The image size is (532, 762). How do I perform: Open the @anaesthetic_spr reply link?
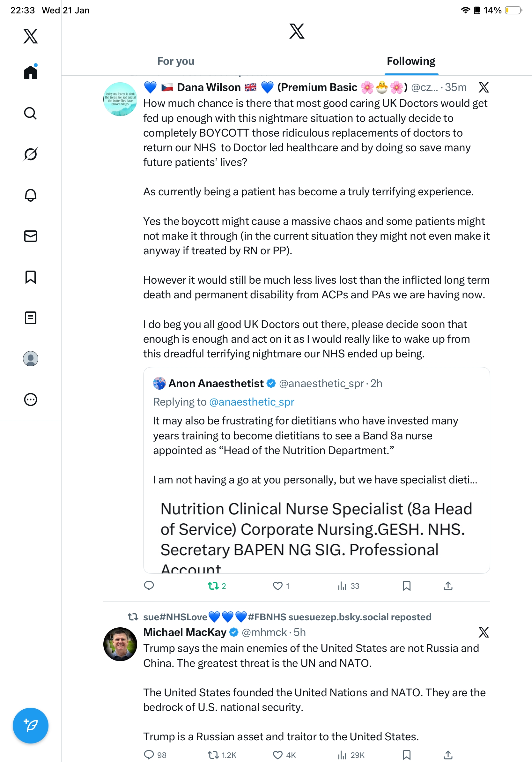(251, 402)
